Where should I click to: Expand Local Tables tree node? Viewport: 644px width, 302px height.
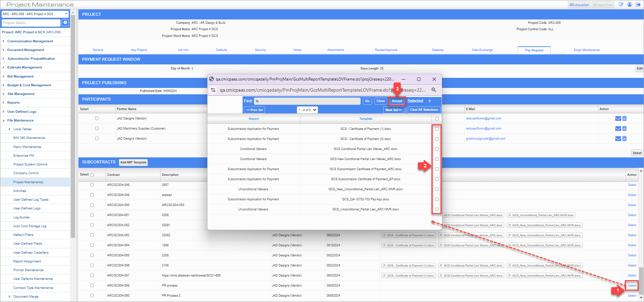coord(9,129)
